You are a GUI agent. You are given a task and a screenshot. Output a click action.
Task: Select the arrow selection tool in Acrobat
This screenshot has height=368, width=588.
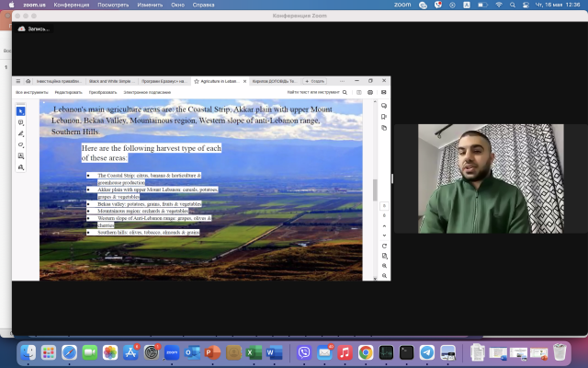(x=20, y=111)
